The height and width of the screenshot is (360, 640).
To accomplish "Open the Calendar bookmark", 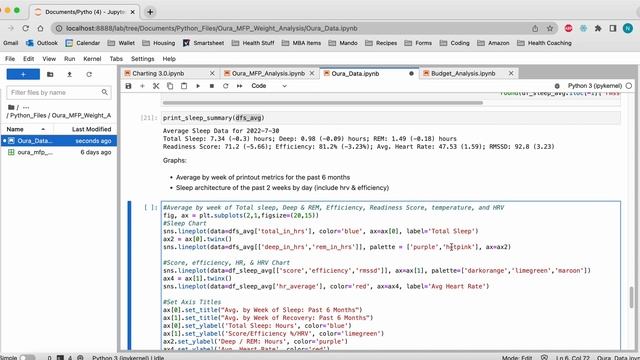I will 83,43.
